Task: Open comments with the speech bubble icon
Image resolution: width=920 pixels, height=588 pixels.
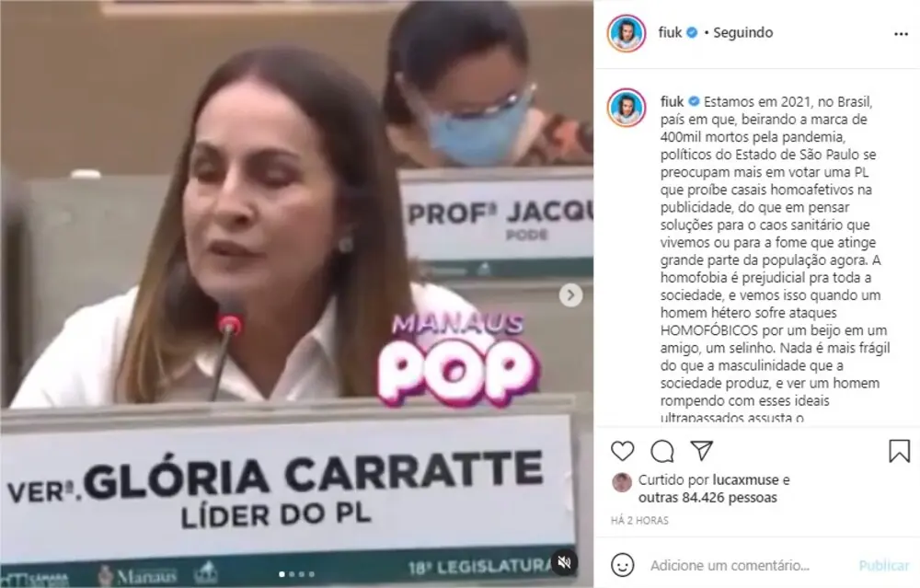Action: [661, 451]
